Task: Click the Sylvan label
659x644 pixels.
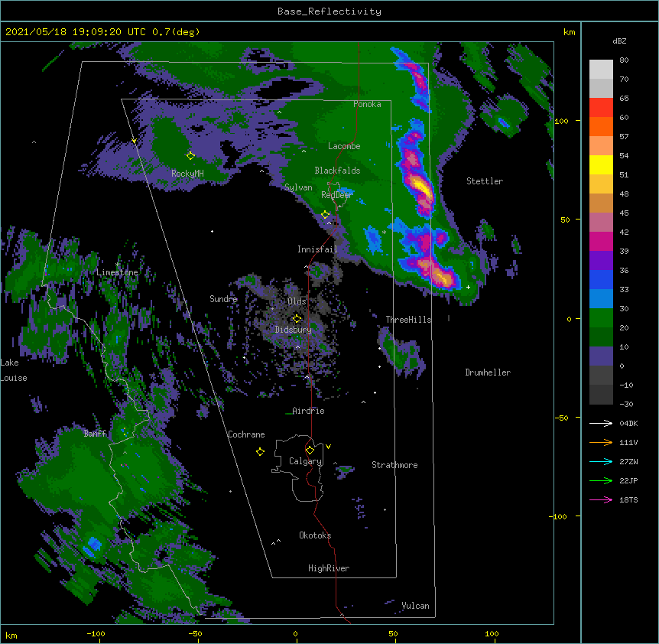Action: pyautogui.click(x=298, y=187)
